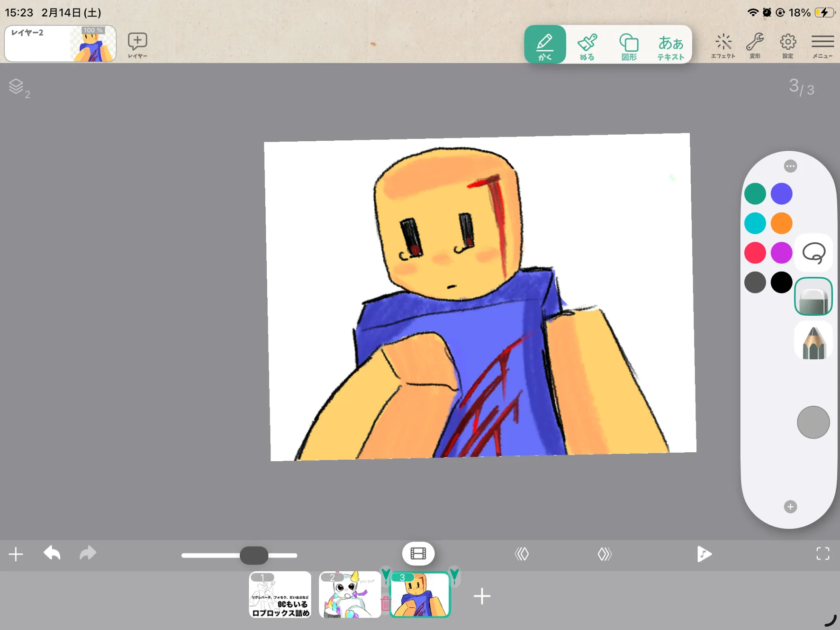Undo the last stroke
This screenshot has height=630, width=840.
[x=52, y=553]
